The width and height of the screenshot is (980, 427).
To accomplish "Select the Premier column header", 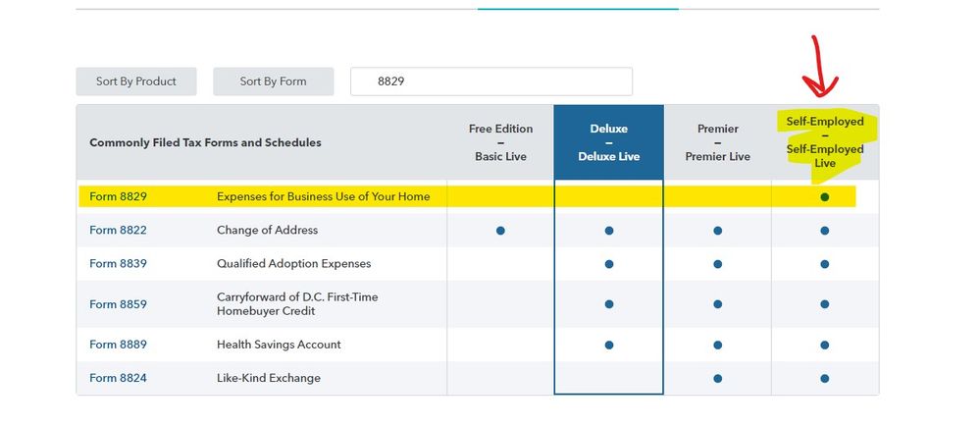I will pos(717,142).
